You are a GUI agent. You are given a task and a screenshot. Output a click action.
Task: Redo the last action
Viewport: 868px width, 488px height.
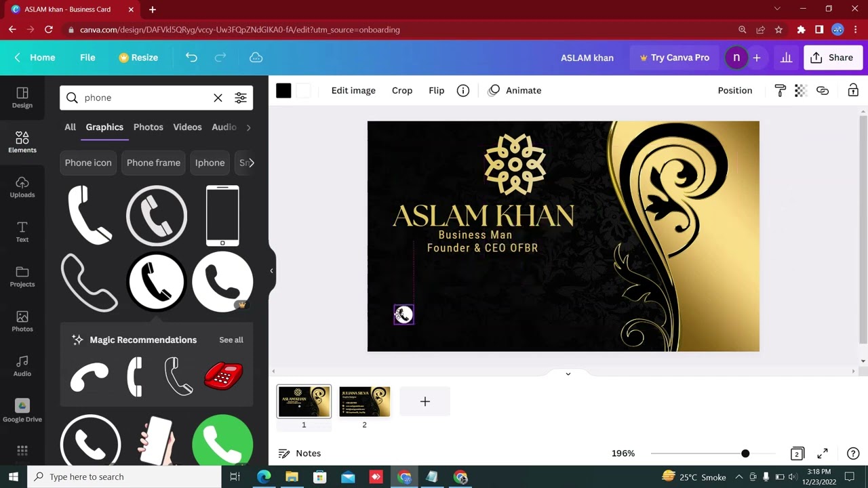220,58
